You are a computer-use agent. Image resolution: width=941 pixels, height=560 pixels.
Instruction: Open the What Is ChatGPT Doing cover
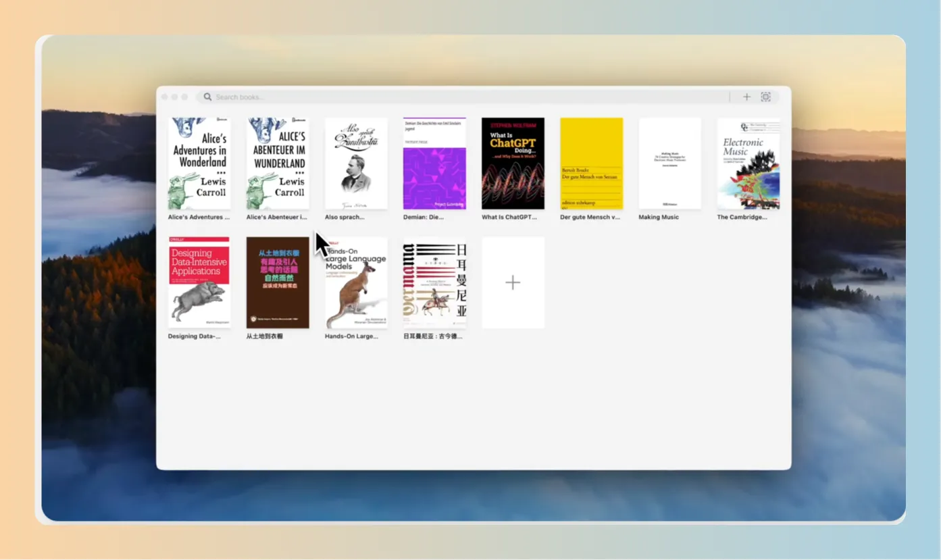(513, 163)
